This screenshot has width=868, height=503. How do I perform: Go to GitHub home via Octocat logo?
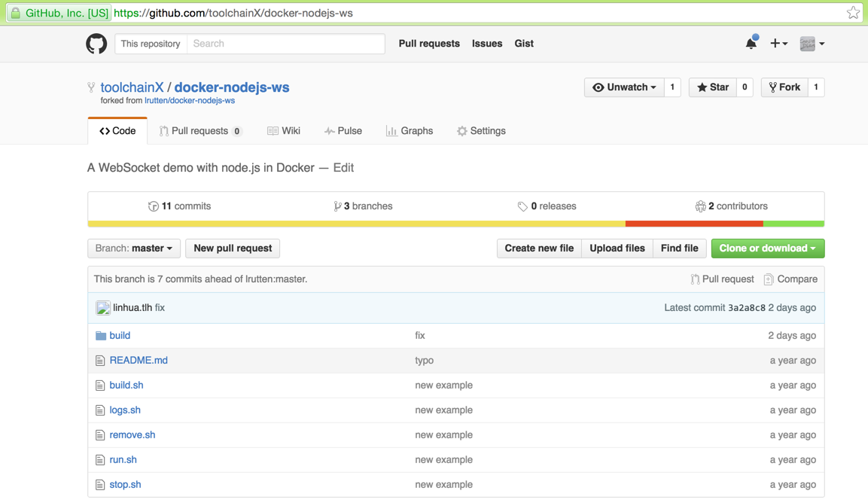(96, 43)
